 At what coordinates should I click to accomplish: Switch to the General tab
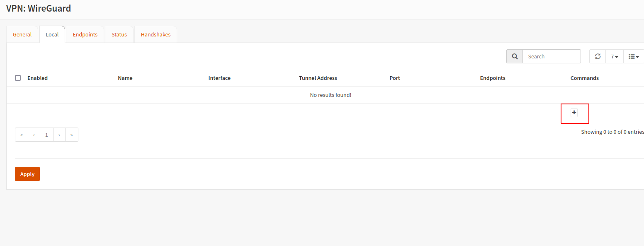pyautogui.click(x=22, y=34)
